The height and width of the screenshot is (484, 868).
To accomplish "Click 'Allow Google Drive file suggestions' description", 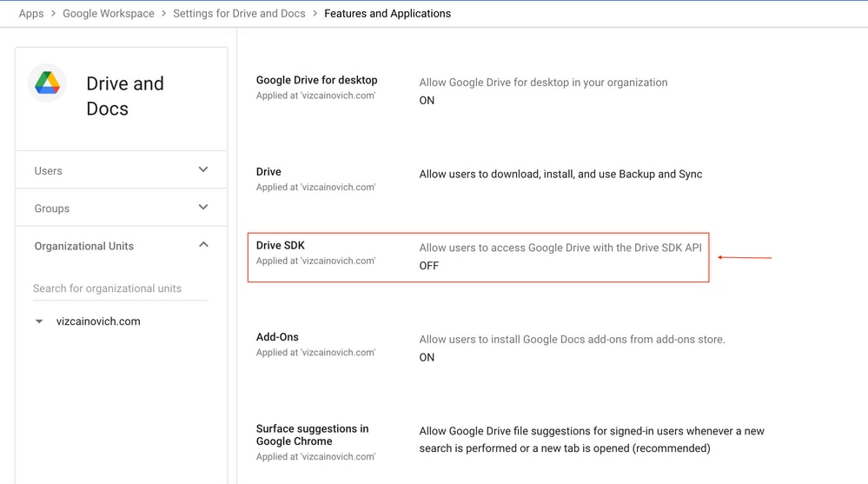I will click(x=592, y=439).
